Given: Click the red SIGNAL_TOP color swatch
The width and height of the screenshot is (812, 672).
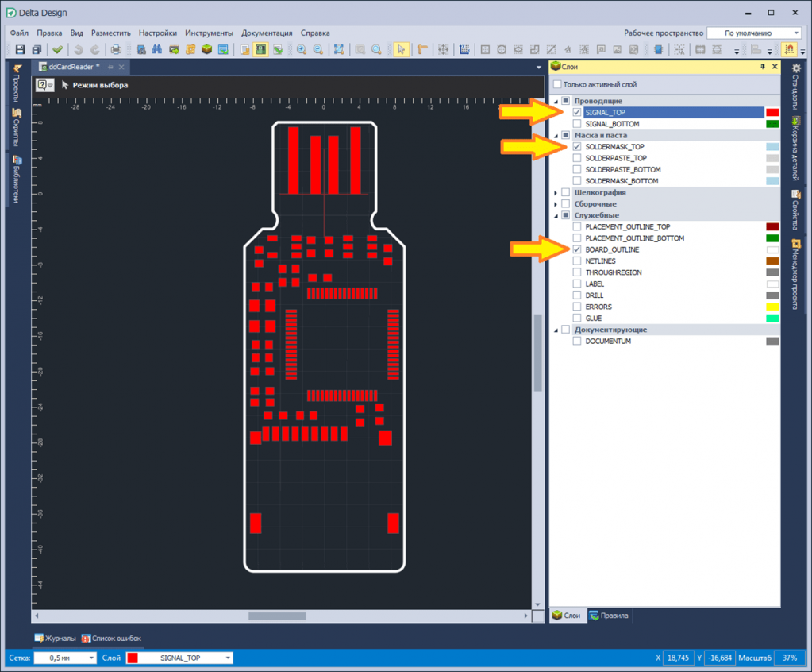Looking at the screenshot, I should [772, 113].
